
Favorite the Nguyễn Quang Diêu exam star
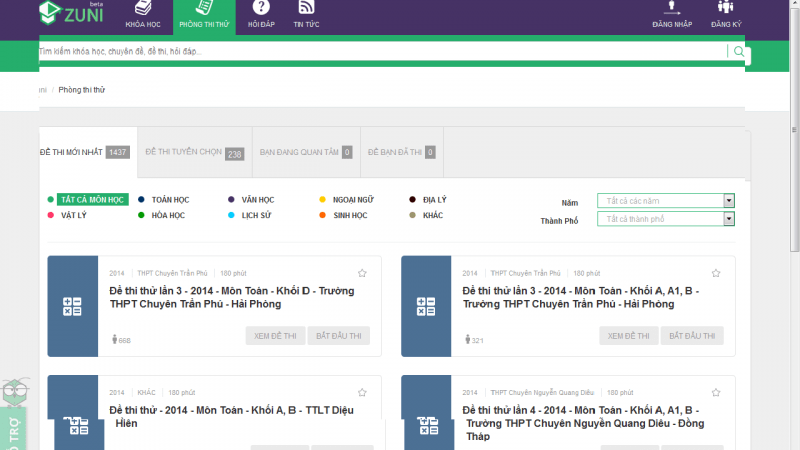click(x=716, y=392)
